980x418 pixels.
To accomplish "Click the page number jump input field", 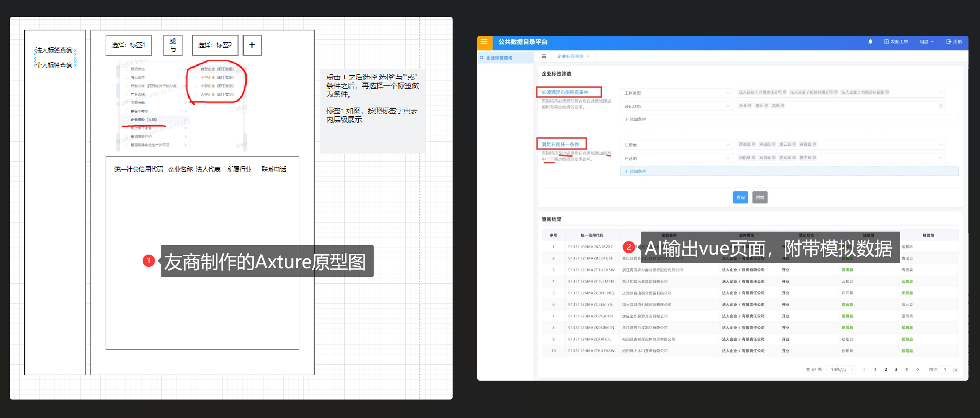I will point(945,370).
